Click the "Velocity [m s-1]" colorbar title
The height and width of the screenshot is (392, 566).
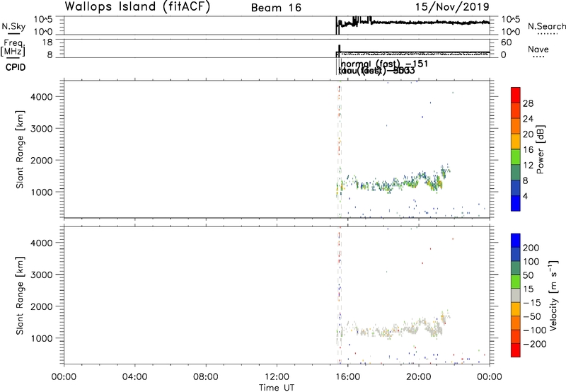(553, 295)
